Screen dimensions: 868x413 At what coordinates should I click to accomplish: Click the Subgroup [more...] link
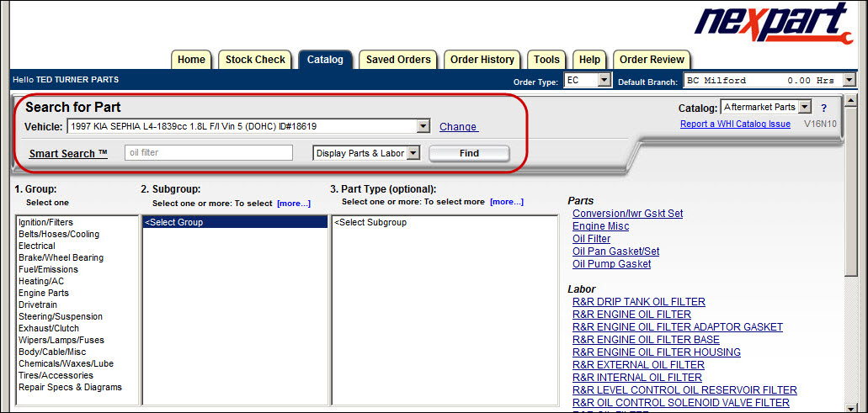(x=294, y=203)
